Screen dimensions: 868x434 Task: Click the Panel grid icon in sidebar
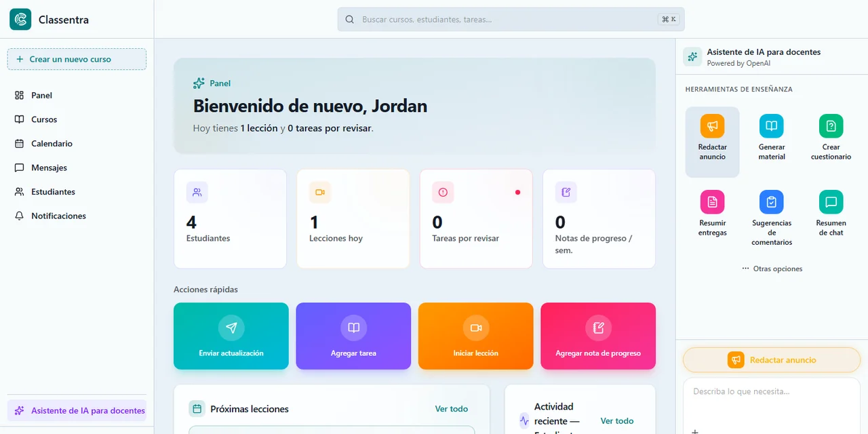[19, 96]
